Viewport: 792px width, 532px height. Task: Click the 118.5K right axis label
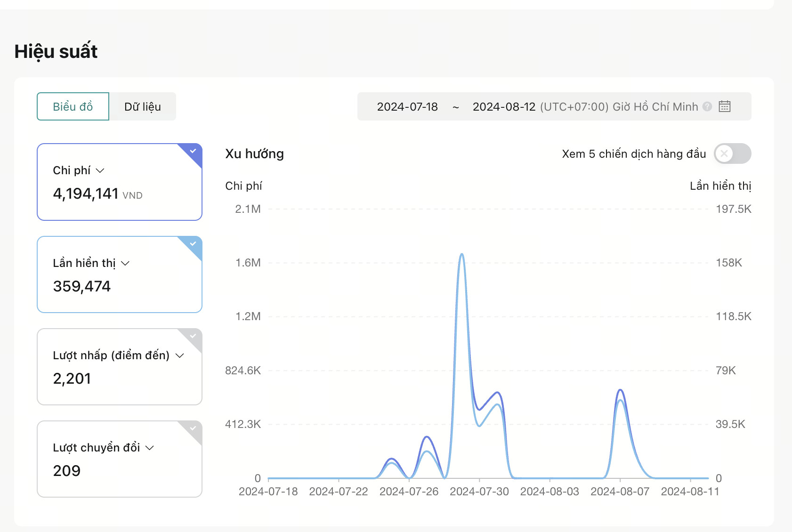[734, 316]
